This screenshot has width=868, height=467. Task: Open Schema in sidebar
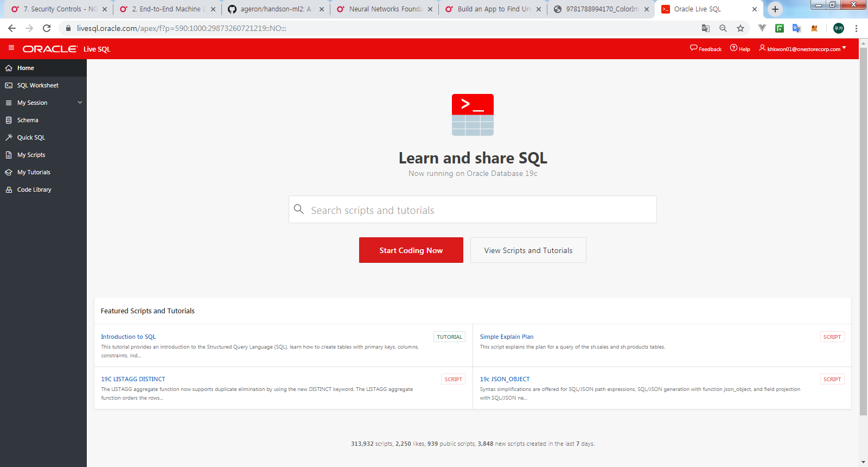[x=43, y=120]
